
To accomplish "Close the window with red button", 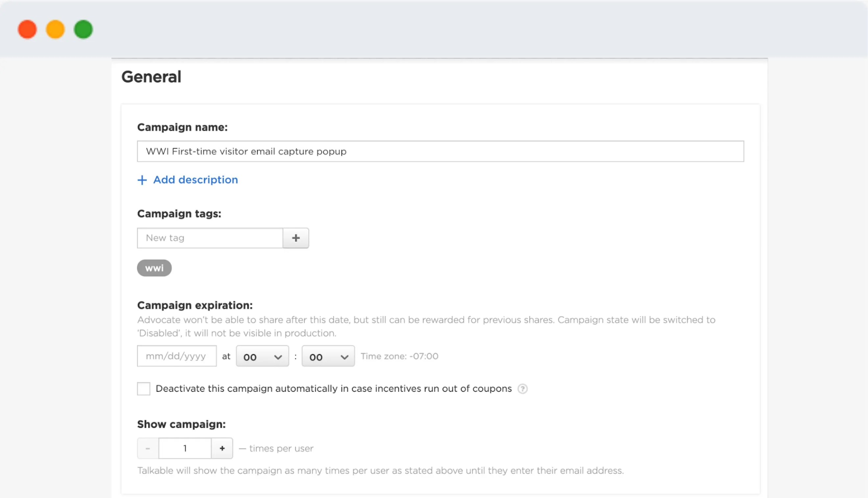I will 27,29.
